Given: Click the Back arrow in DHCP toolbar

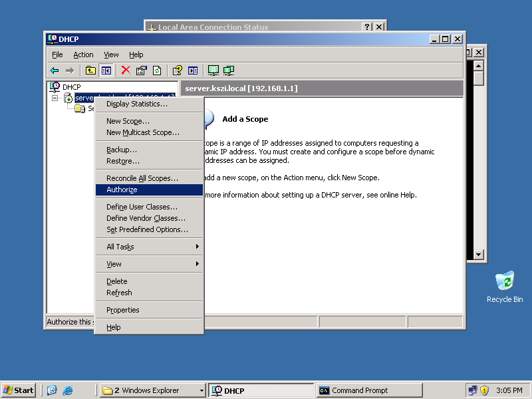Looking at the screenshot, I should pyautogui.click(x=55, y=70).
